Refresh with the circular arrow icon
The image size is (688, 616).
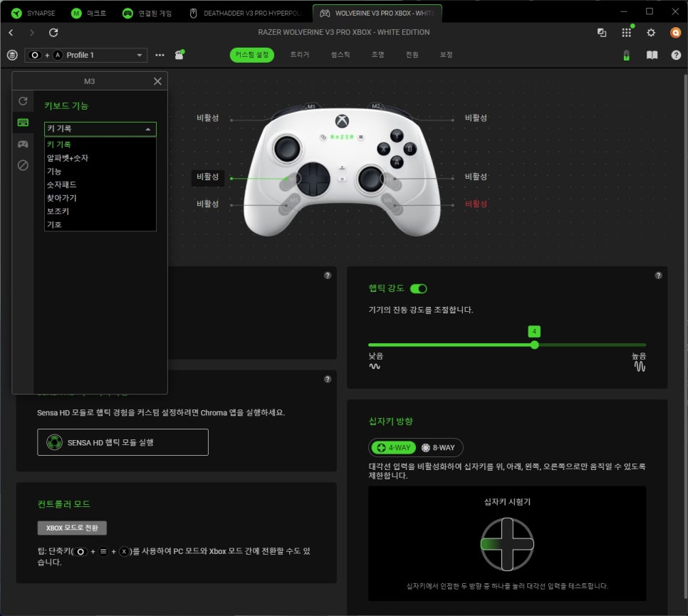[x=53, y=33]
